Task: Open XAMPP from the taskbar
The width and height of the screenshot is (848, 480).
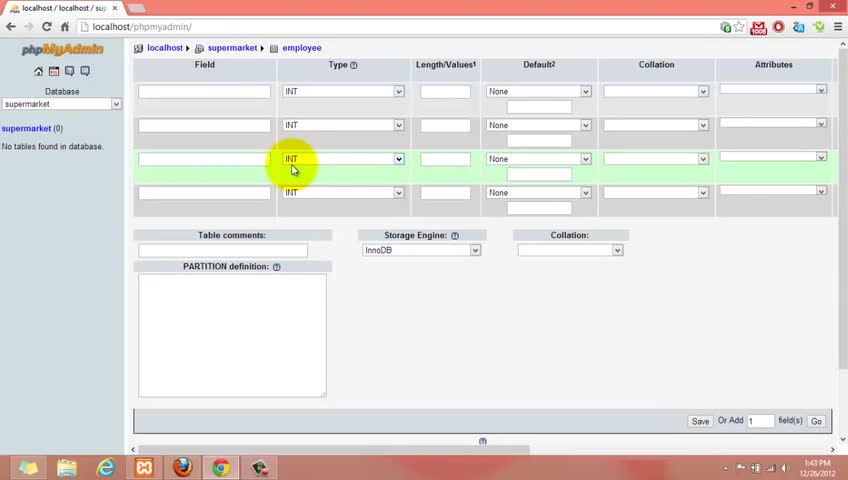Action: coord(144,468)
